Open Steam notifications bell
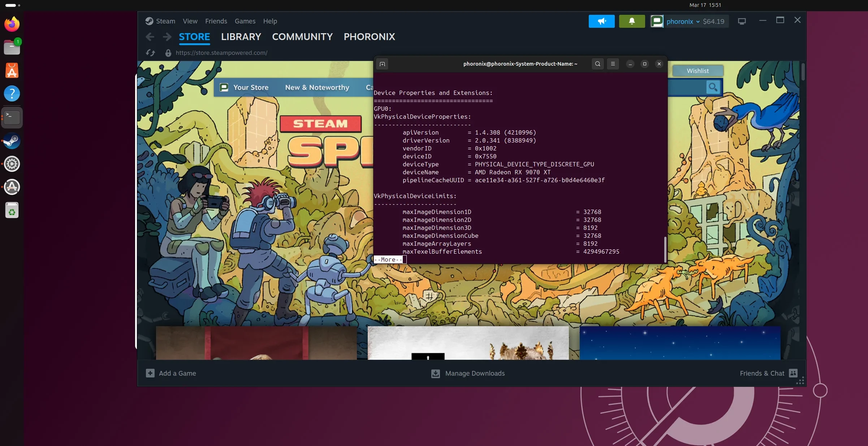 point(632,21)
